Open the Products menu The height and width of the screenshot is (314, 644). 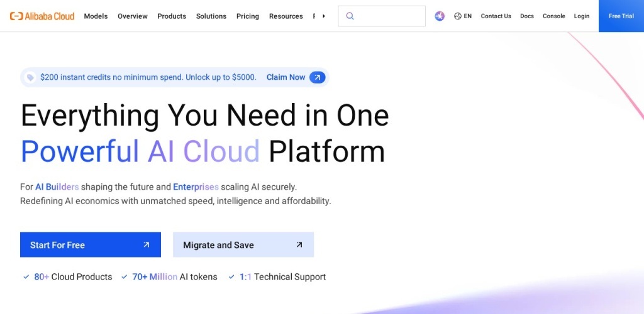(x=172, y=16)
